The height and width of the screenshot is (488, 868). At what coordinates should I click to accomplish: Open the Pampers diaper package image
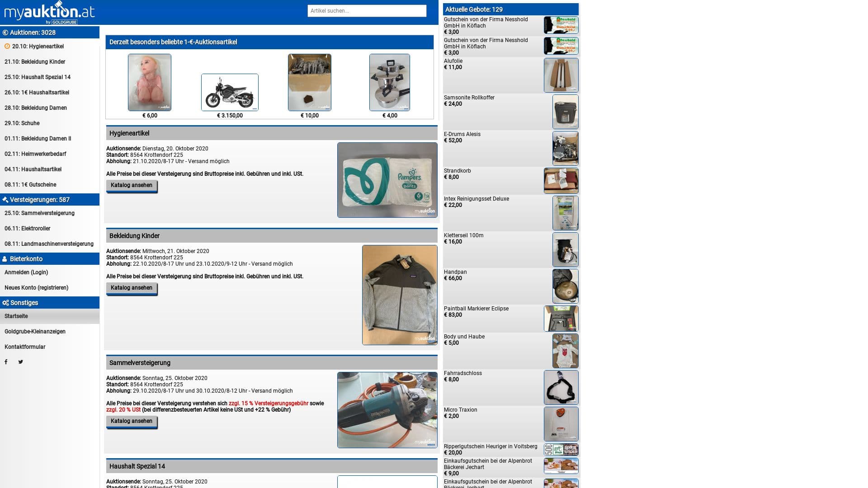click(387, 180)
